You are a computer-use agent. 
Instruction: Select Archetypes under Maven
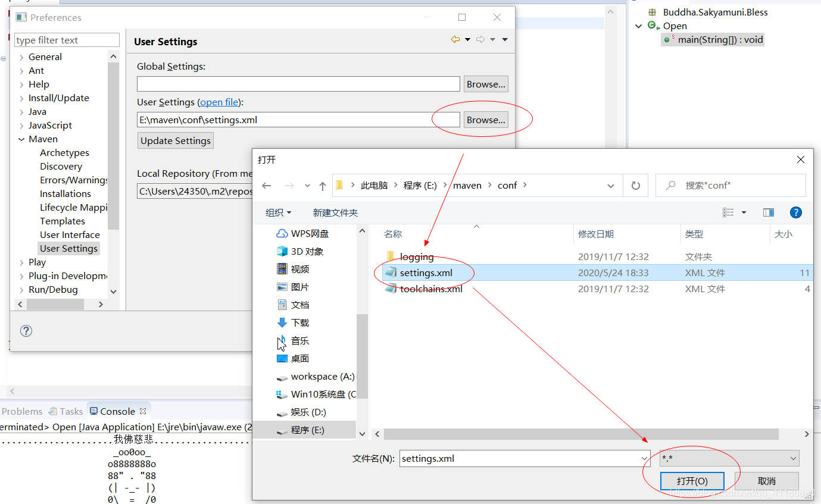point(64,153)
